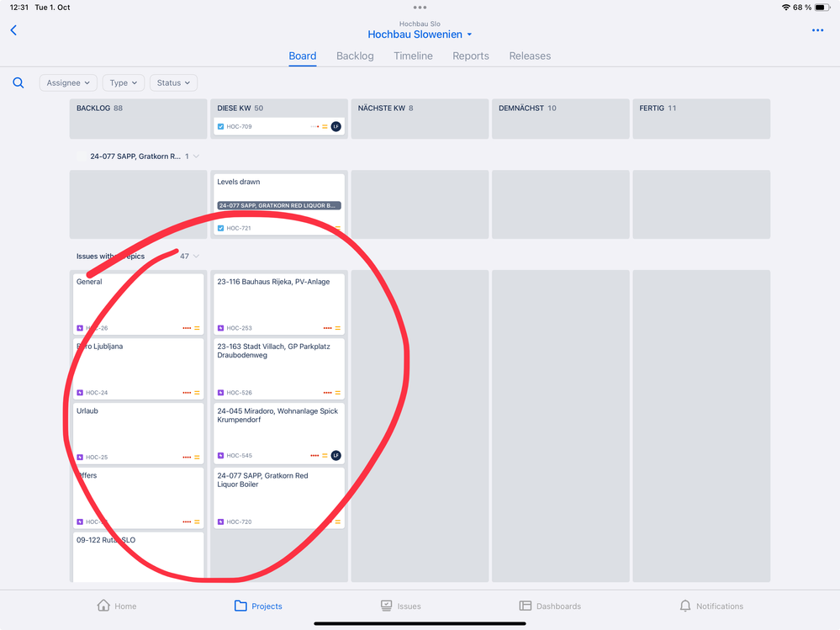Open the Status filter dropdown
The image size is (840, 630).
click(173, 82)
